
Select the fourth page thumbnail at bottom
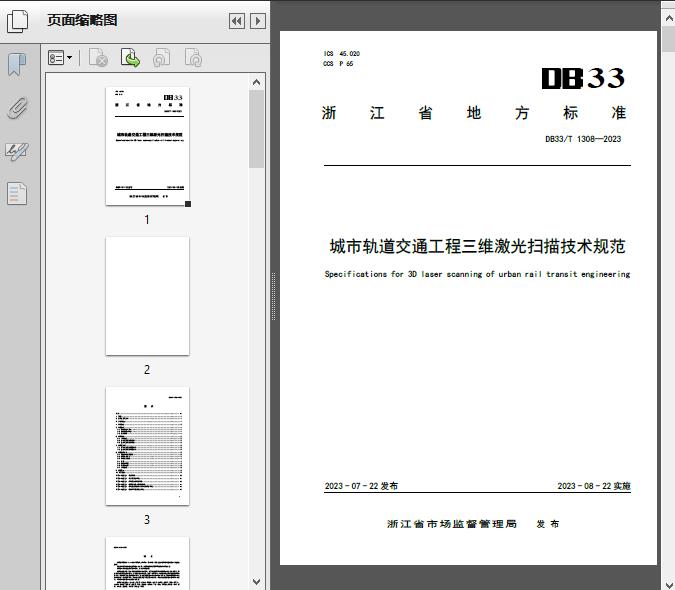(x=147, y=563)
